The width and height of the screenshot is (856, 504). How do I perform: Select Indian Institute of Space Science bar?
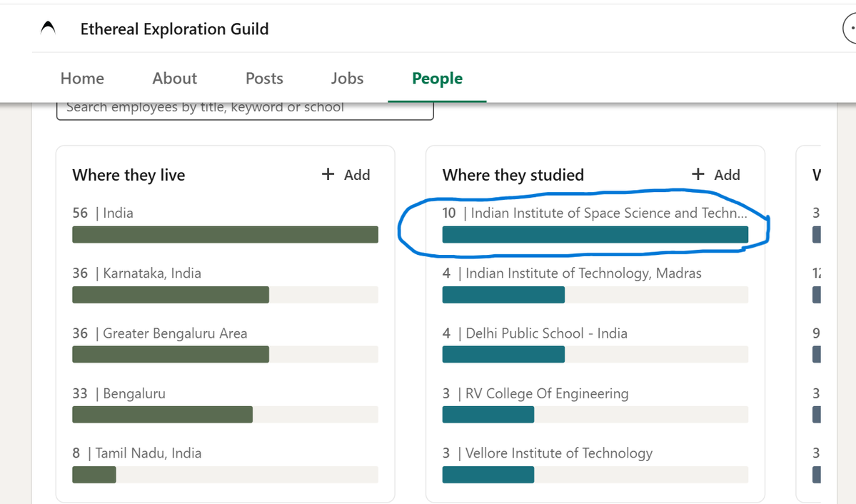point(595,235)
